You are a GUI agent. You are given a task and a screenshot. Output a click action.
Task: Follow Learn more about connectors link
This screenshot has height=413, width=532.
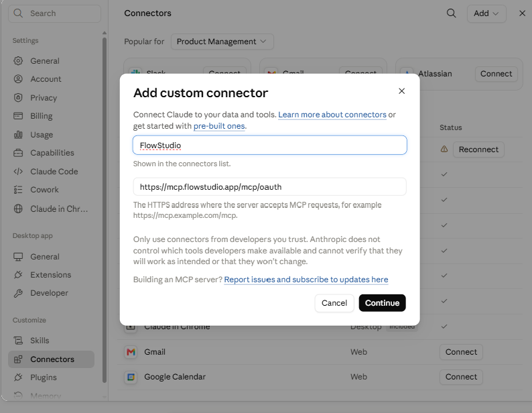tap(332, 115)
